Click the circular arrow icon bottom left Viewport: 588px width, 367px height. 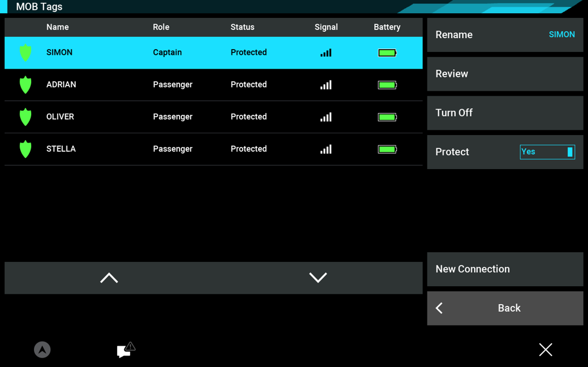point(42,350)
